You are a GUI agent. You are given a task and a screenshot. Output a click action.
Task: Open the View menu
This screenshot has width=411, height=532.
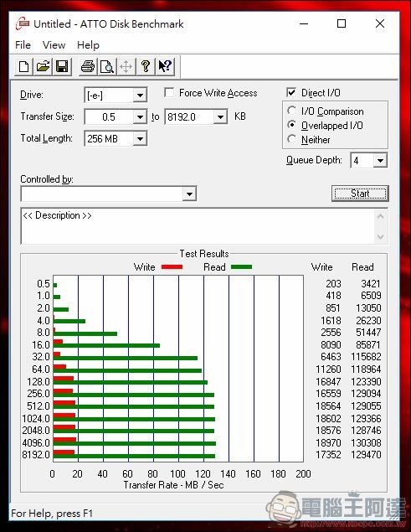(x=54, y=44)
